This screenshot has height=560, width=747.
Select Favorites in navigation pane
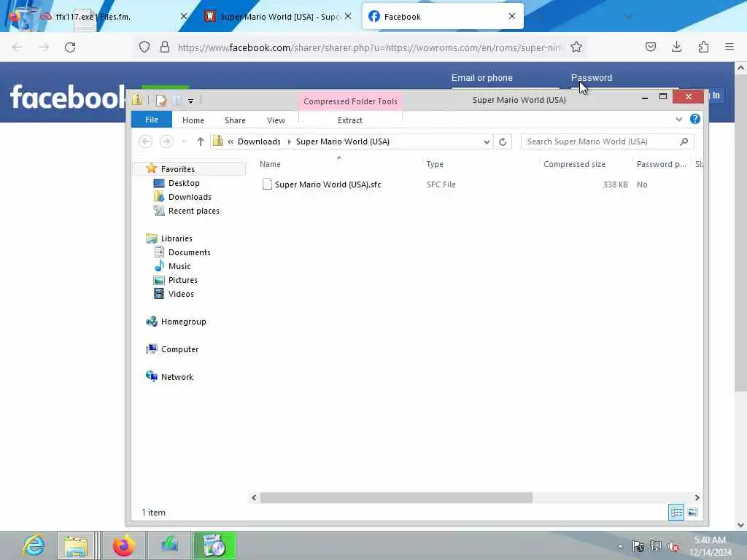click(x=178, y=169)
